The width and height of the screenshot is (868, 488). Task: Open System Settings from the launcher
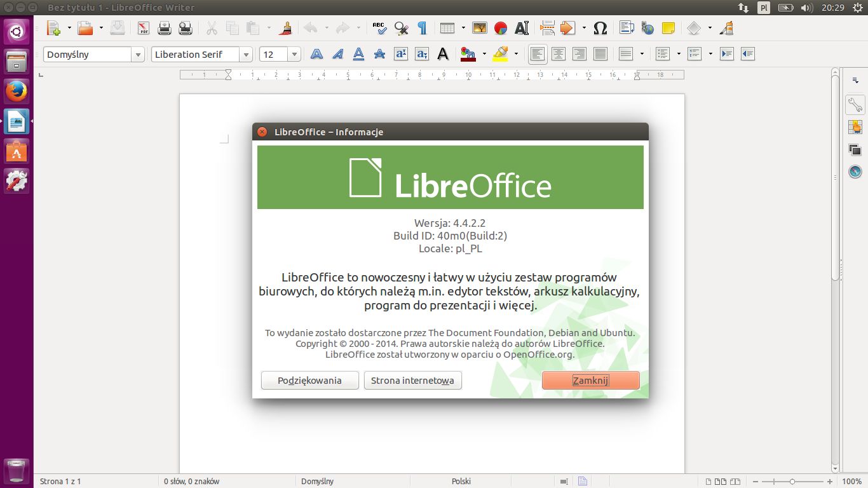[x=17, y=182]
